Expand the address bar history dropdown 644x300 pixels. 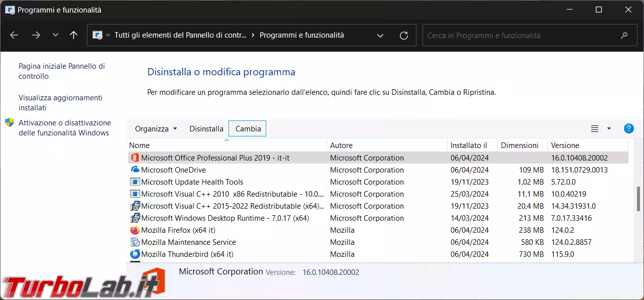(x=380, y=36)
